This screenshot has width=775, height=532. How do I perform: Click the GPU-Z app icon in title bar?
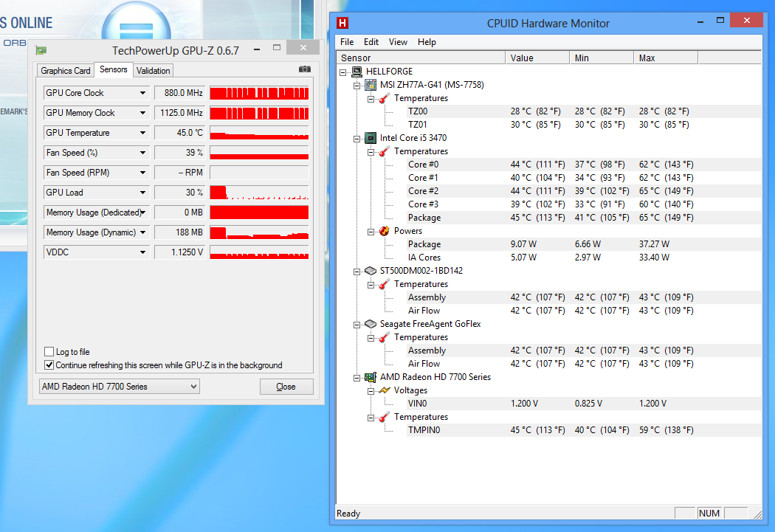pyautogui.click(x=41, y=50)
